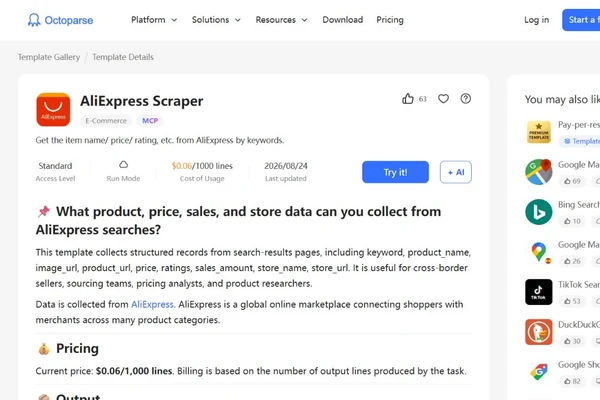
Task: Click the Octoparse logo
Action: 60,20
